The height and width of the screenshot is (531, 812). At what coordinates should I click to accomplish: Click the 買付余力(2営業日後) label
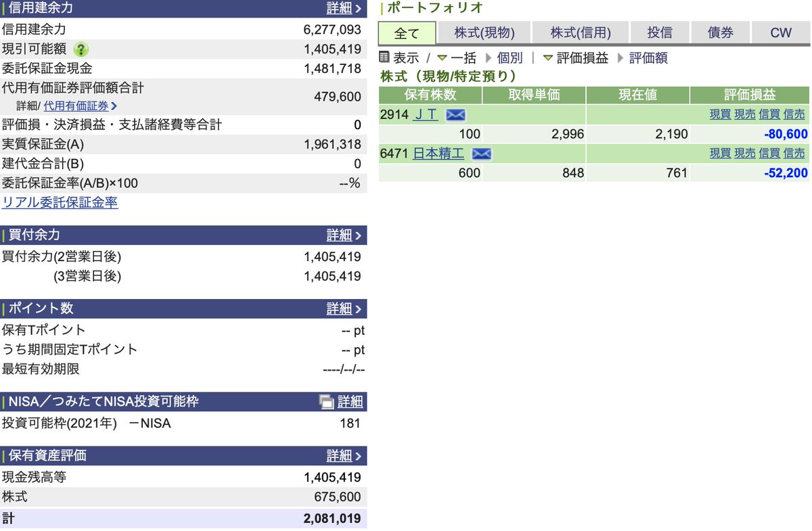tap(62, 256)
